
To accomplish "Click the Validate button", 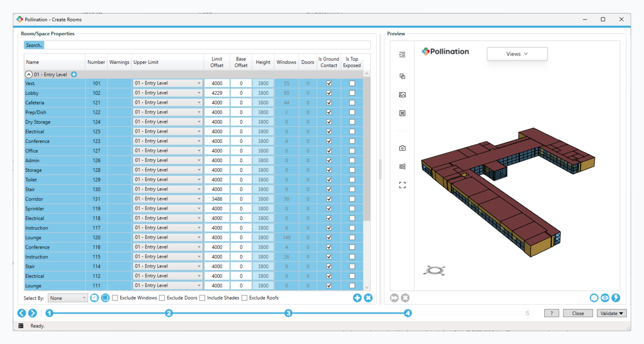I will click(x=609, y=313).
